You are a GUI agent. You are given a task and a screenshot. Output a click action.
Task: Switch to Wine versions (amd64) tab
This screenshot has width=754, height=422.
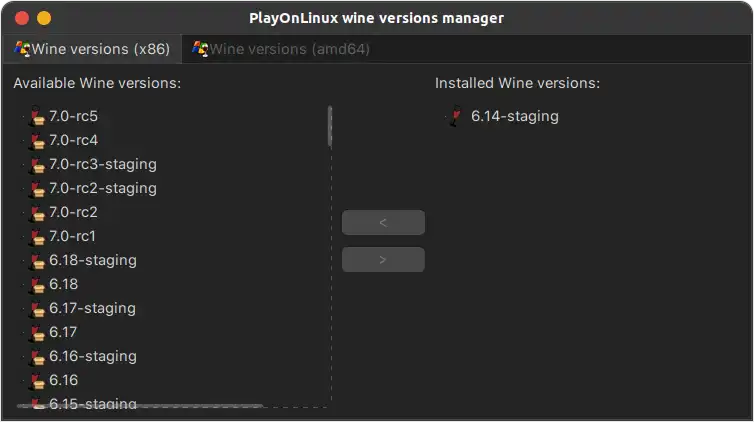(281, 49)
